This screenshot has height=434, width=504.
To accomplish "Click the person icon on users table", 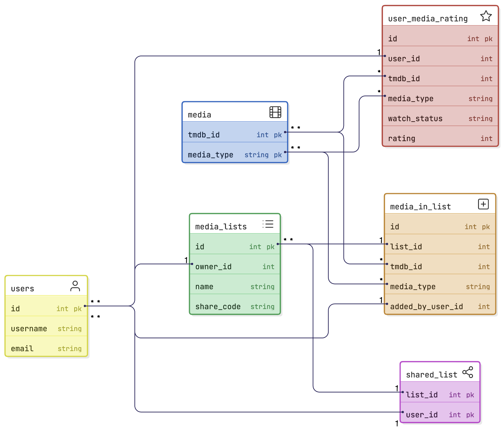I will click(x=75, y=286).
